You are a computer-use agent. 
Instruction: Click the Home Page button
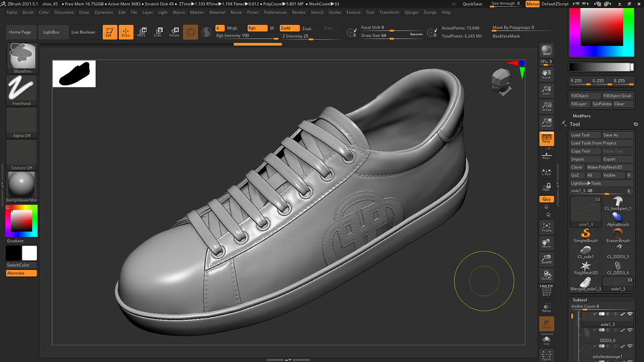(x=20, y=32)
